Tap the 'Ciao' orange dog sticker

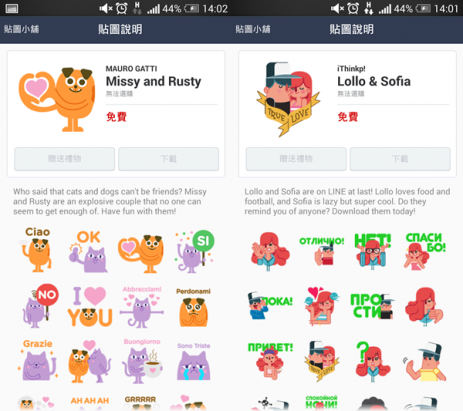(x=37, y=250)
